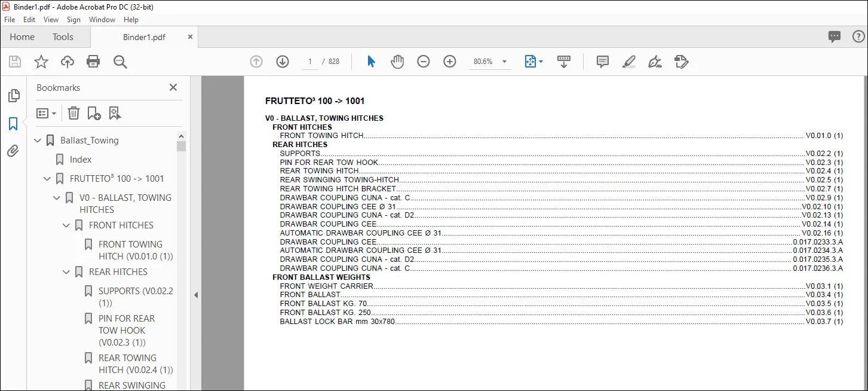Zoom out with the minus icon
The width and height of the screenshot is (868, 391).
424,62
